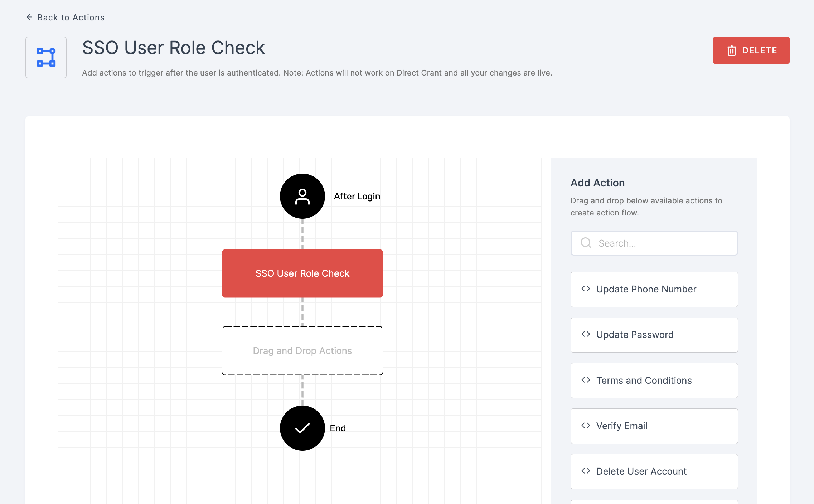Screen dimensions: 814x504
Task: Expand the Delete User Account action entry
Action: click(x=654, y=471)
